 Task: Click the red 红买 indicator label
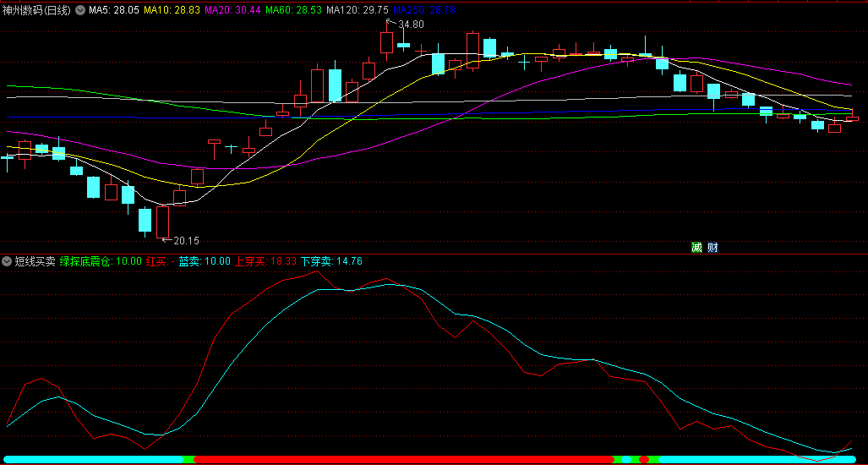point(160,261)
